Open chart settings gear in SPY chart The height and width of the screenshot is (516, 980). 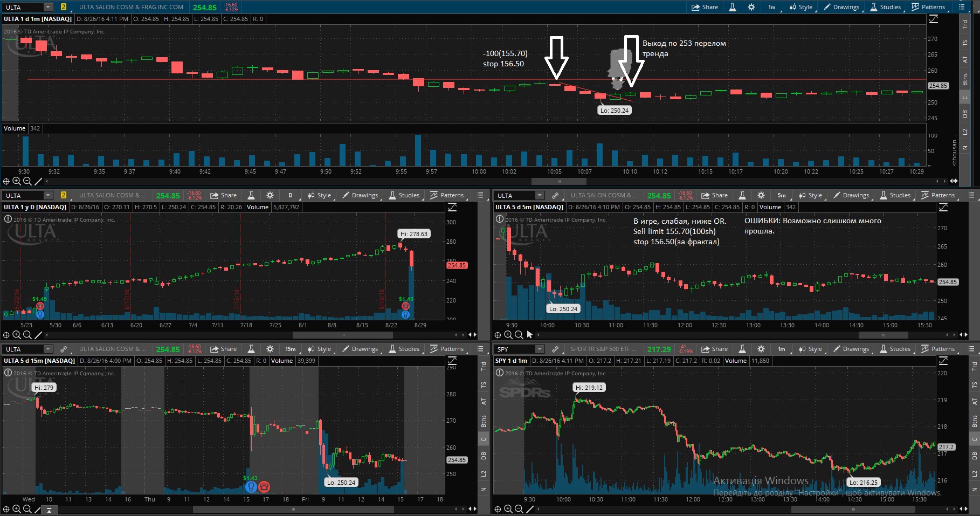pyautogui.click(x=761, y=349)
